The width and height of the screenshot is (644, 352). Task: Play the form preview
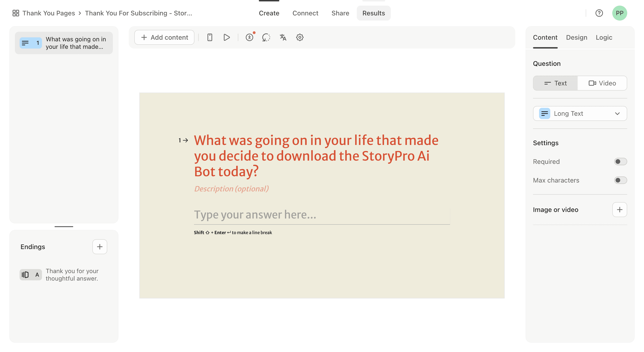point(226,37)
